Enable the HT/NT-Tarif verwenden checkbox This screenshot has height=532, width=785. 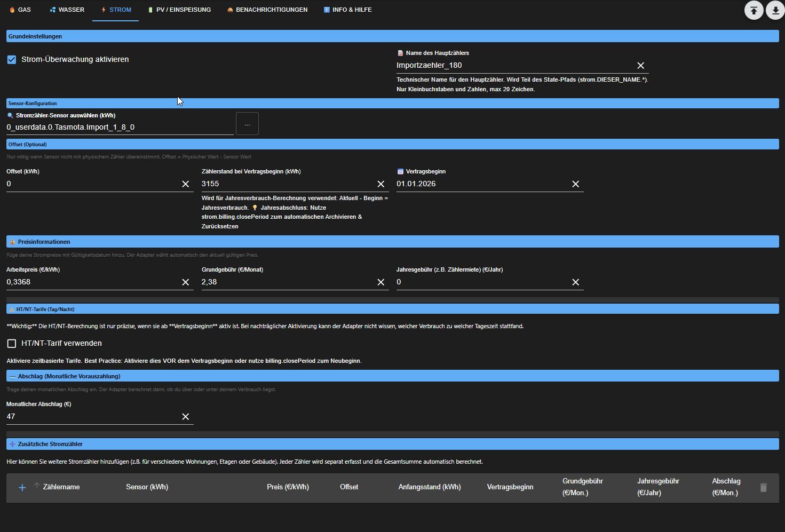12,344
